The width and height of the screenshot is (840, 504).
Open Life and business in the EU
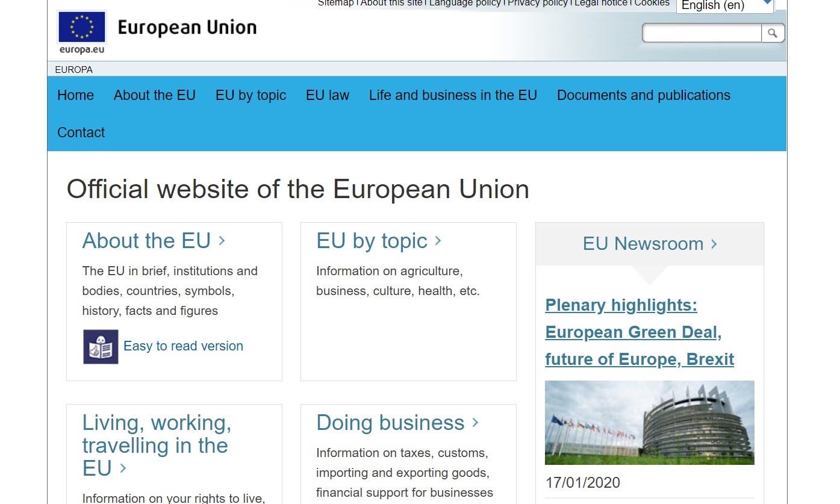(x=453, y=95)
